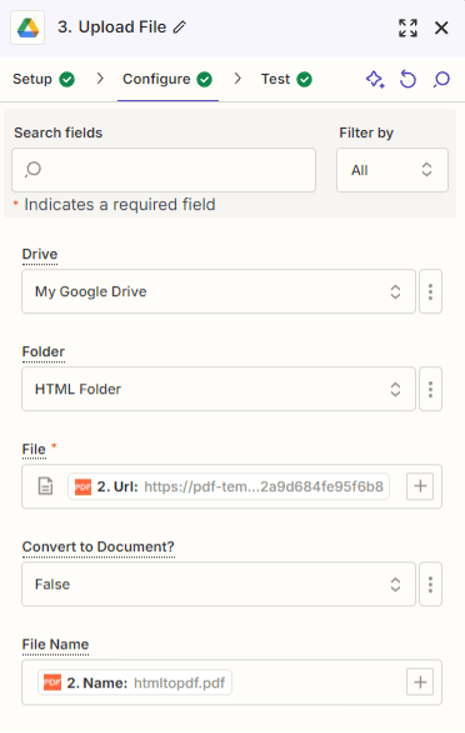Open more options for Folder field
This screenshot has height=733, width=465.
point(430,389)
